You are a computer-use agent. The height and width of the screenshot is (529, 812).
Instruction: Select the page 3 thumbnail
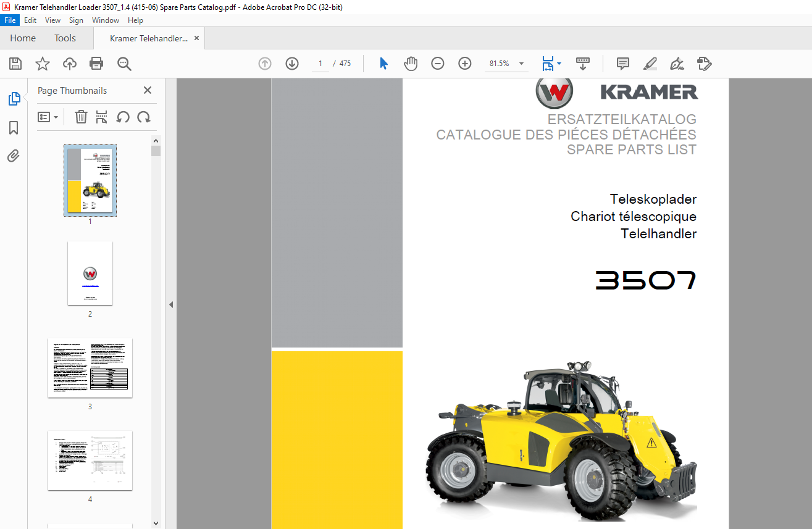click(90, 368)
